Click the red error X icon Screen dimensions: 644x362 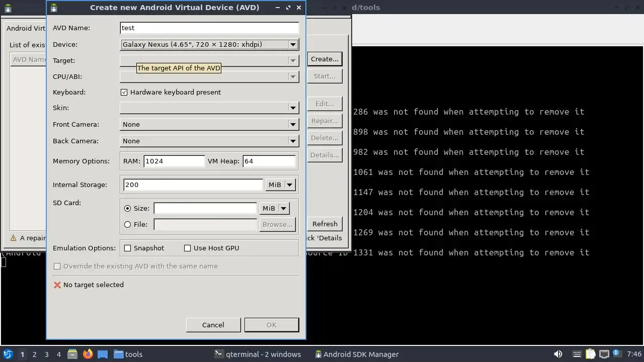(57, 285)
